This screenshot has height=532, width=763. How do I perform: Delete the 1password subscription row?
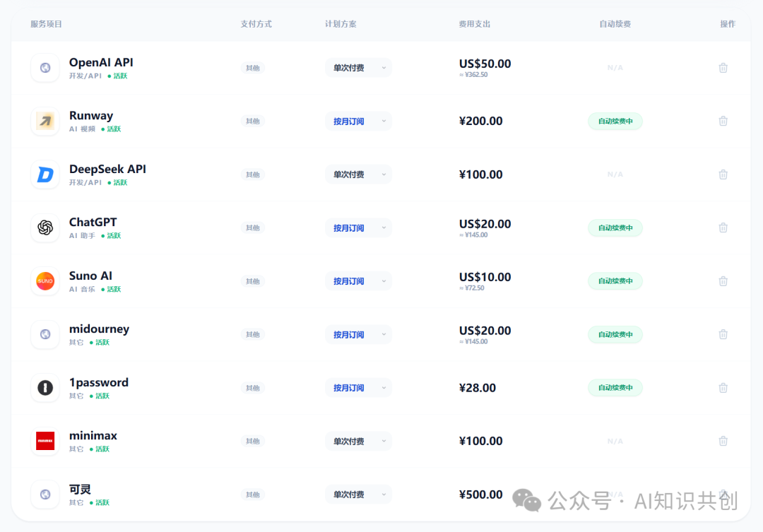(x=723, y=387)
